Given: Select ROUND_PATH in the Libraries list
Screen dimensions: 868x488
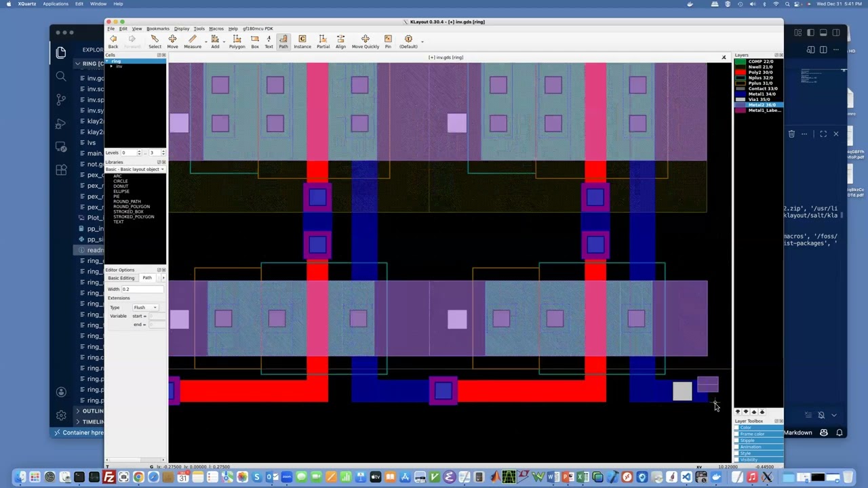Looking at the screenshot, I should [x=127, y=201].
